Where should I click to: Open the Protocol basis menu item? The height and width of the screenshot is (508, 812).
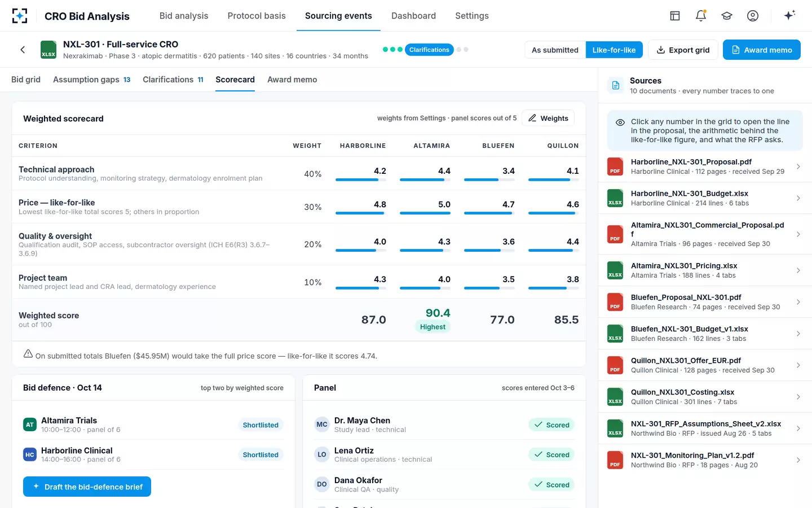257,16
